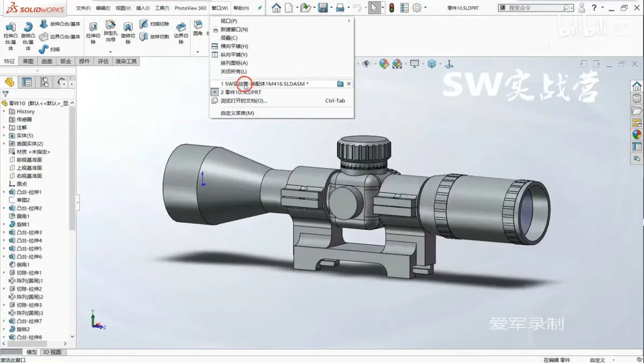Expand the 旋转1 feature node
This screenshot has height=363, width=644.
click(x=4, y=224)
